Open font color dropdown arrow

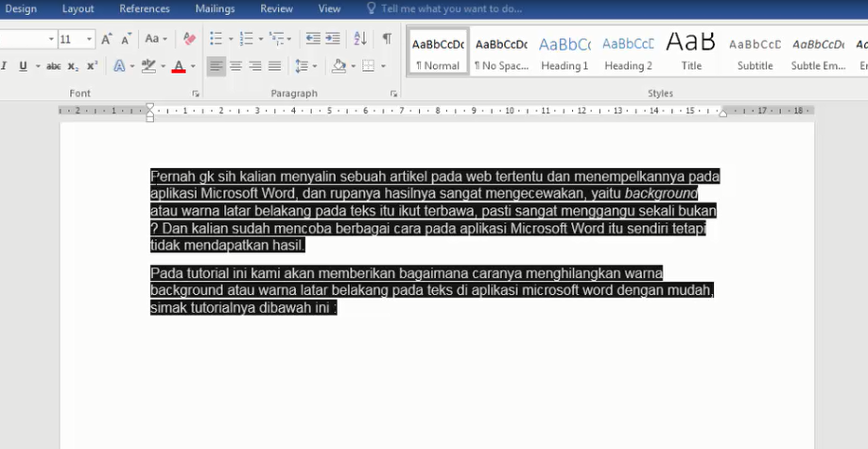click(193, 66)
